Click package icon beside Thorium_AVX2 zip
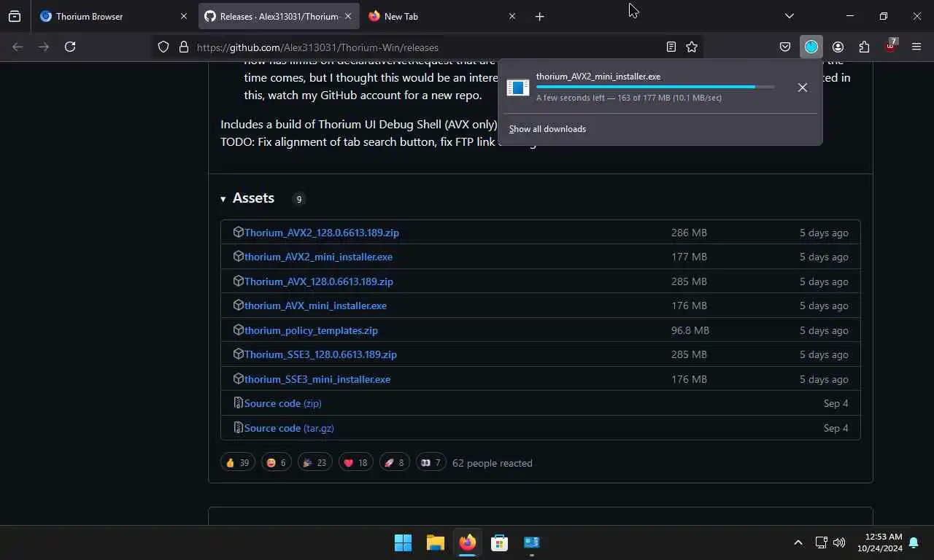The image size is (934, 560). (238, 232)
